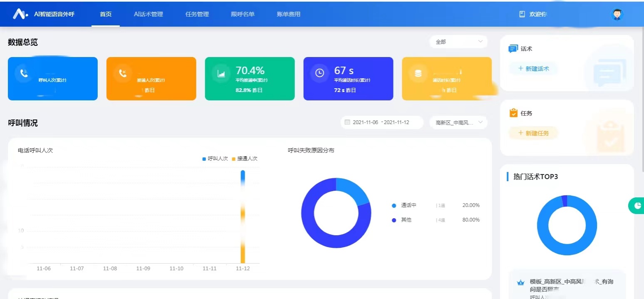This screenshot has height=299, width=644.
Task: Go to the 任务管理 tab
Action: [197, 14]
